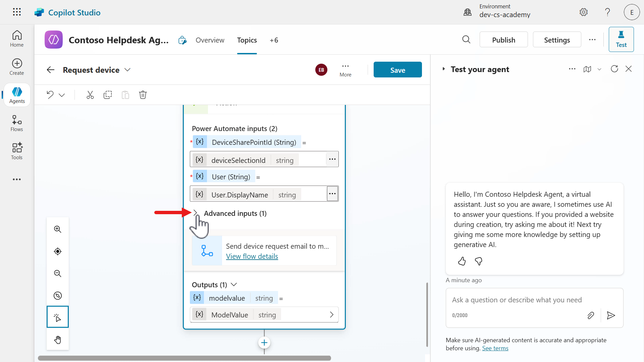This screenshot has height=362, width=644.
Task: Select the hand pan tool
Action: [58, 340]
